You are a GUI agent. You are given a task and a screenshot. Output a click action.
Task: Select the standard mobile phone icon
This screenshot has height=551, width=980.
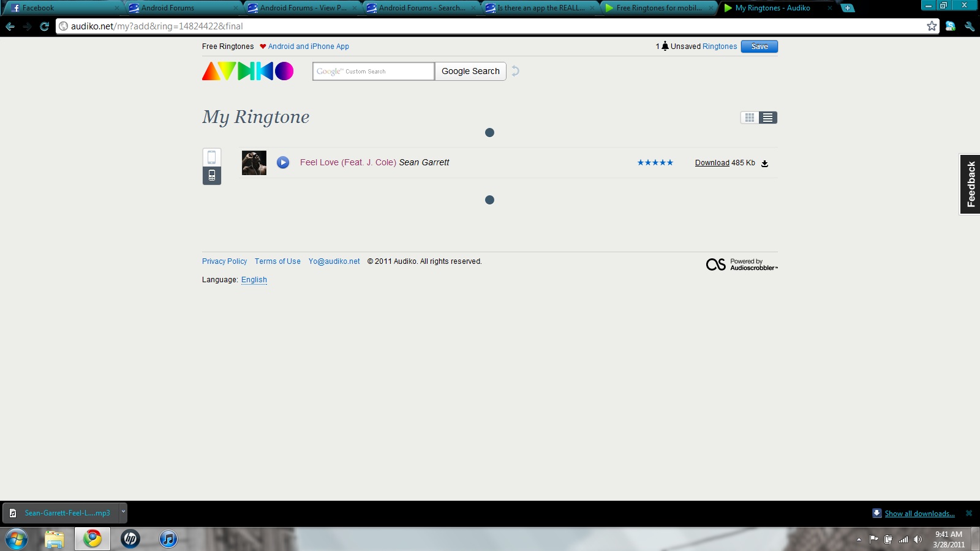point(211,176)
